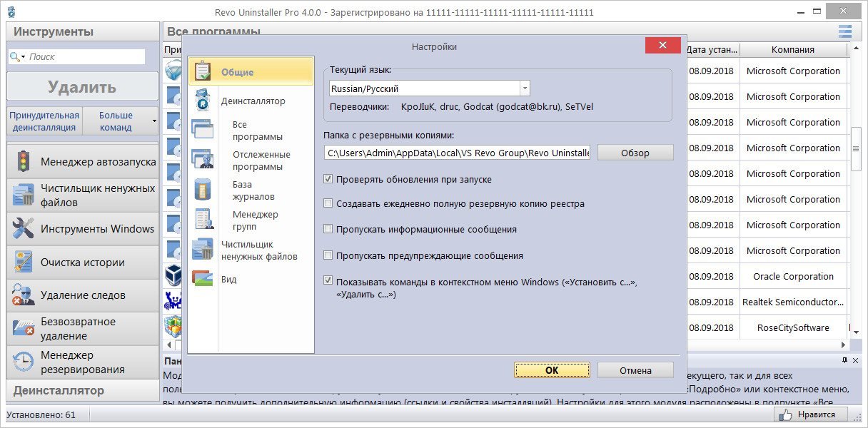Click the traffic light icon for Менеджер автозапуска
Image resolution: width=868 pixels, height=428 pixels.
tap(23, 162)
